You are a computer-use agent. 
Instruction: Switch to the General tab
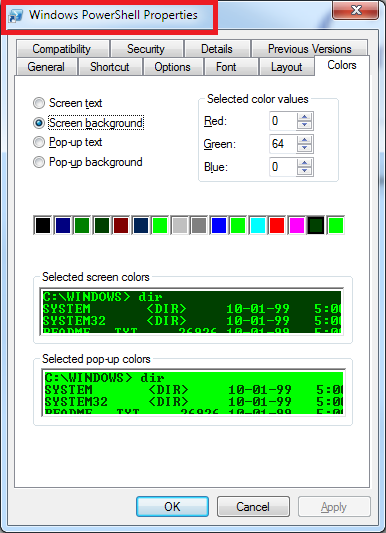[x=46, y=67]
